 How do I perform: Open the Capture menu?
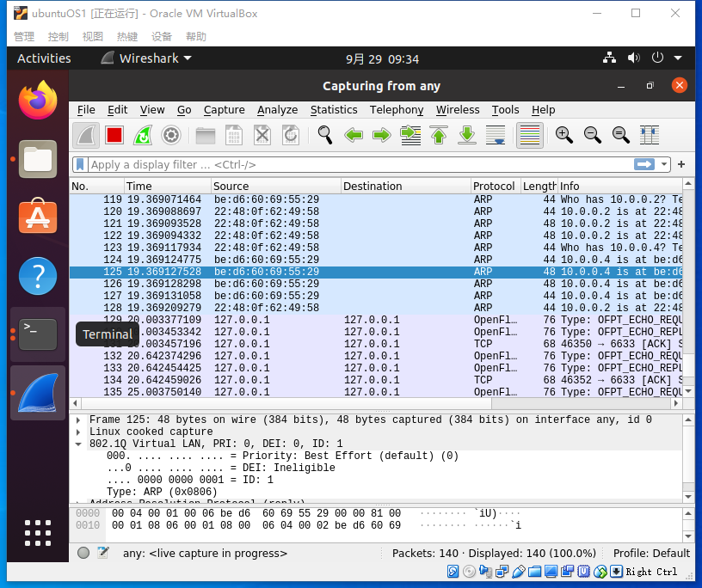[225, 110]
